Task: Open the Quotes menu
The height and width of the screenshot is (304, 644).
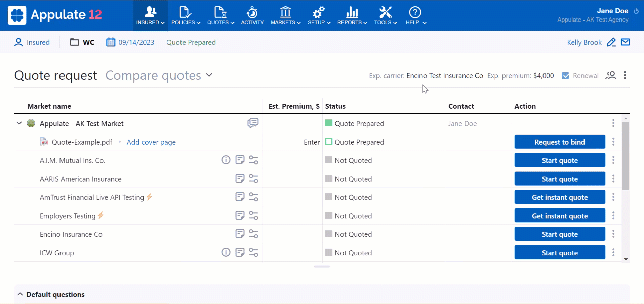Action: [x=220, y=15]
